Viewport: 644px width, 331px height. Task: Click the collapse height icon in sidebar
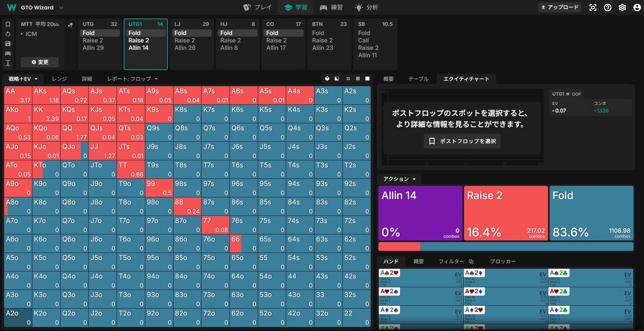(8, 63)
